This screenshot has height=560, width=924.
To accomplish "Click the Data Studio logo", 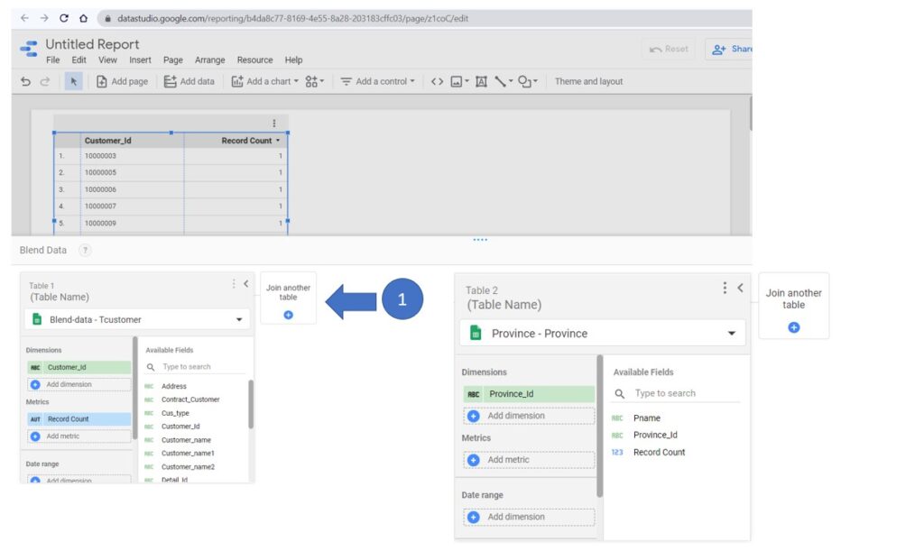I will (28, 49).
